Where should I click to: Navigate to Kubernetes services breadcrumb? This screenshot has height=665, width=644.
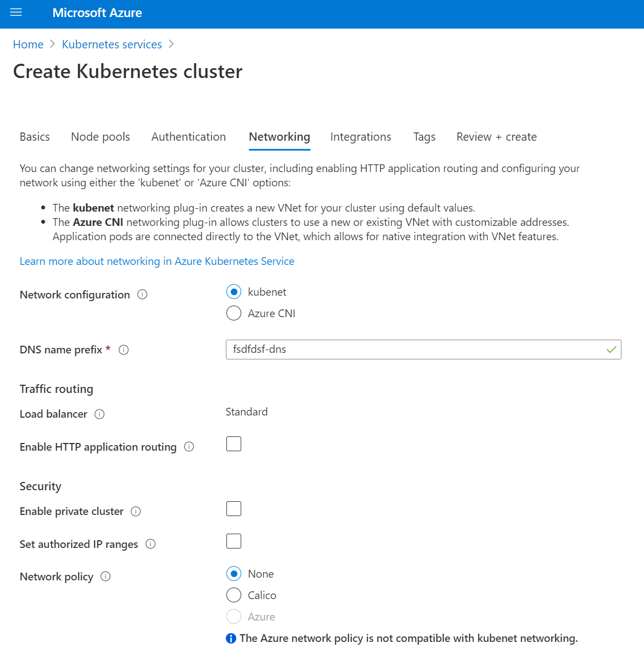click(112, 44)
